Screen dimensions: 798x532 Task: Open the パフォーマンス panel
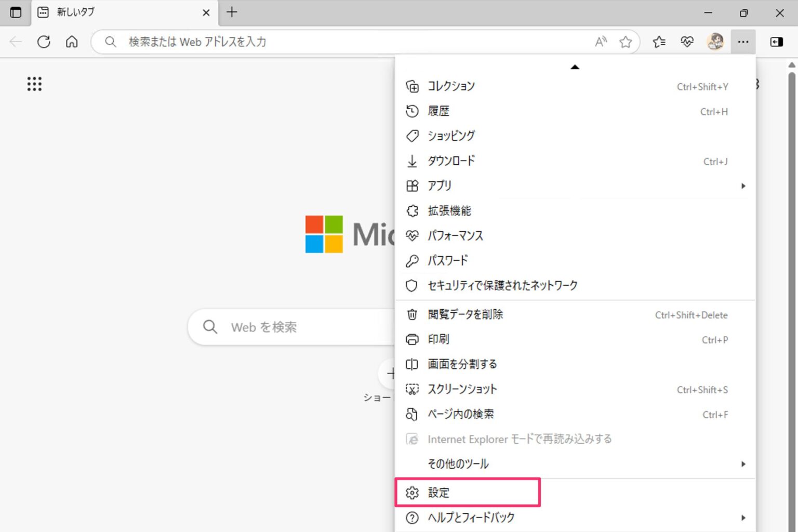(x=455, y=235)
